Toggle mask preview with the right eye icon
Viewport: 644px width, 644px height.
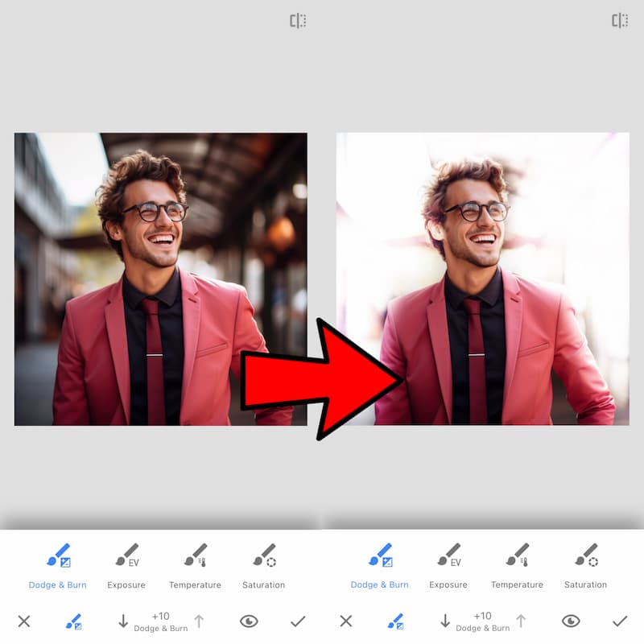point(572,620)
